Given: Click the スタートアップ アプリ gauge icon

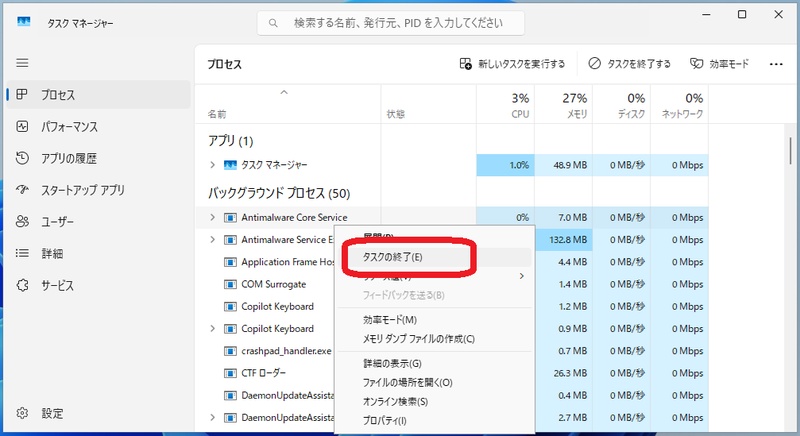Looking at the screenshot, I should (x=22, y=190).
